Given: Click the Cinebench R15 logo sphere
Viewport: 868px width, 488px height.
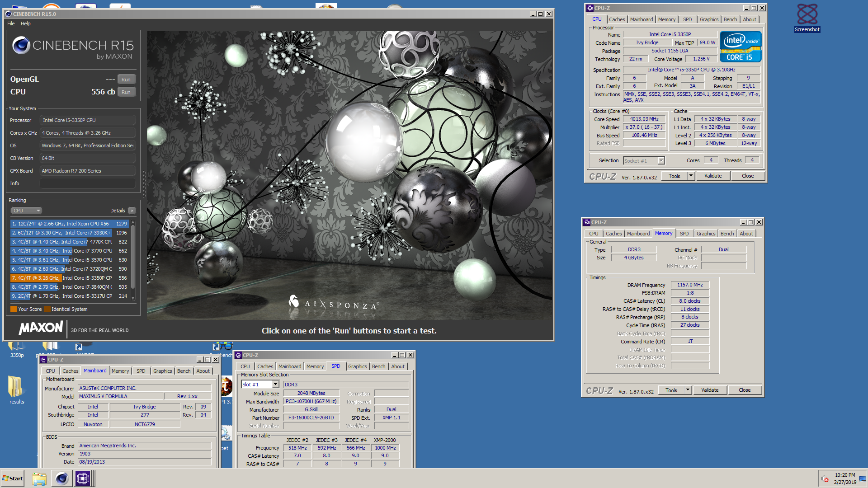Looking at the screenshot, I should coord(21,45).
